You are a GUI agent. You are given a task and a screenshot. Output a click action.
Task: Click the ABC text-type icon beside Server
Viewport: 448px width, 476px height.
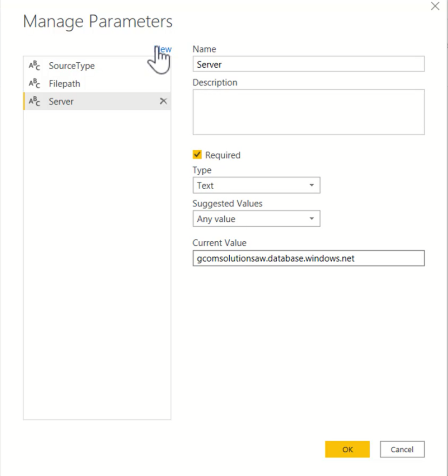pos(34,101)
